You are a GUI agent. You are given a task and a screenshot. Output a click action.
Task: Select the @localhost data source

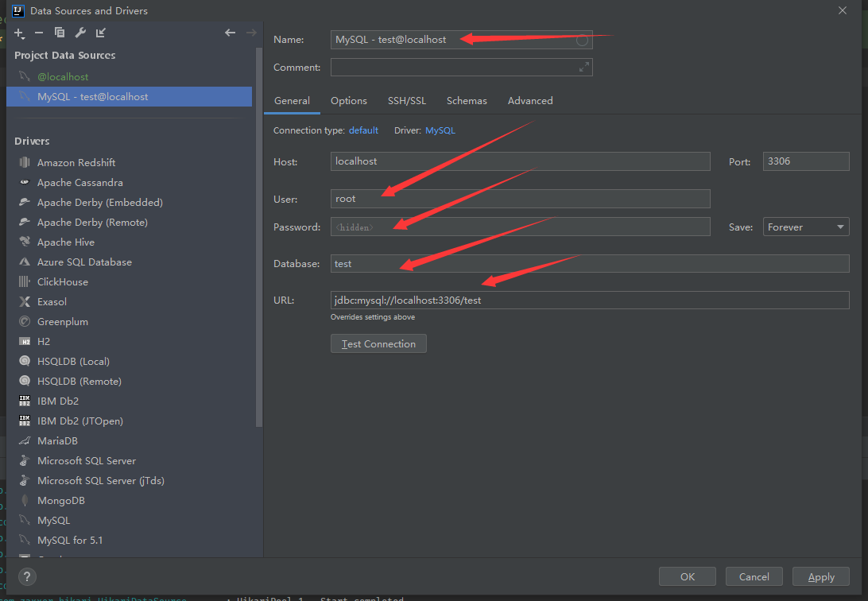pyautogui.click(x=129, y=76)
